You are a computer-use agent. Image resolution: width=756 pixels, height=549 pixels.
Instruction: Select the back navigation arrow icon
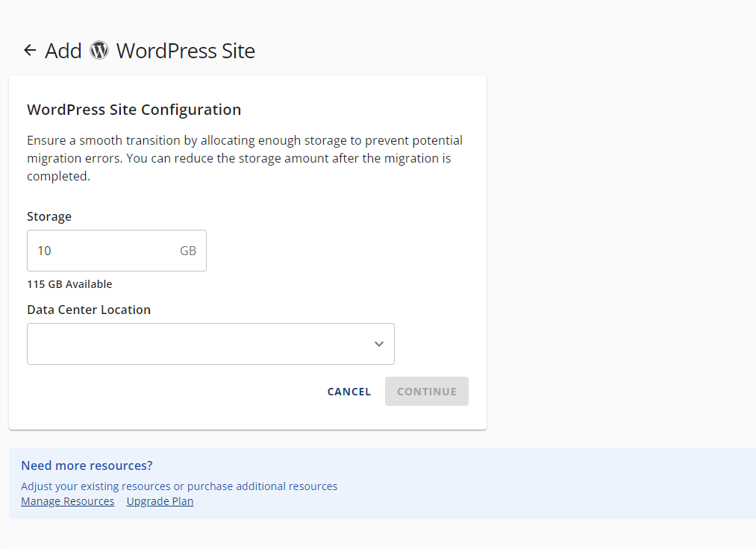(x=29, y=50)
